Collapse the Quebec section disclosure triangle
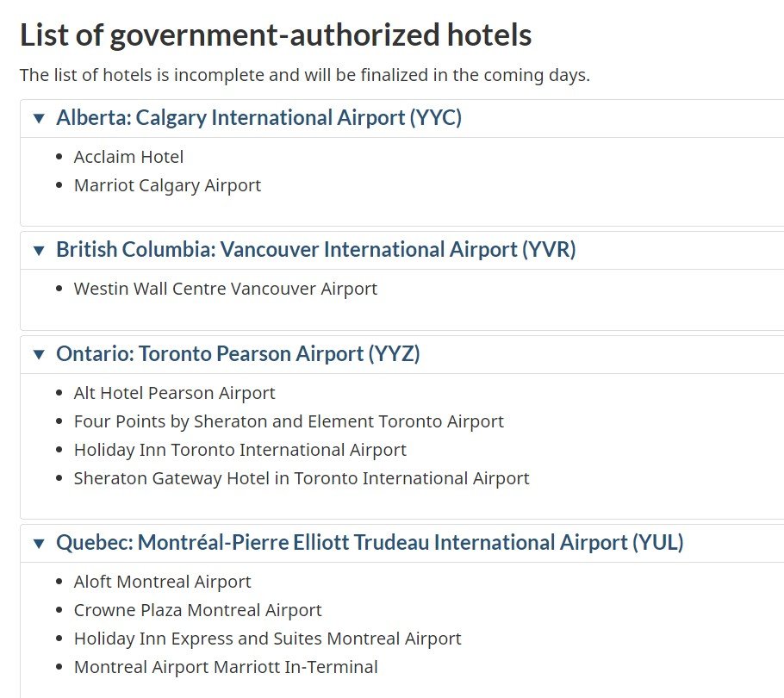The width and height of the screenshot is (784, 698). tap(39, 543)
